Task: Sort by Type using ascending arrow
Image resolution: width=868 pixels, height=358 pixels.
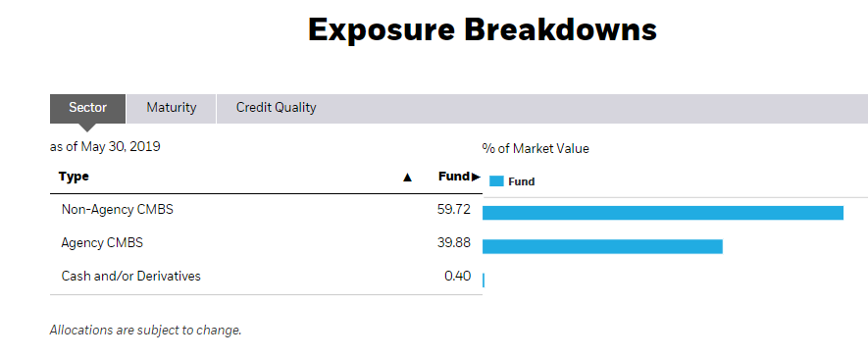Action: tap(407, 178)
